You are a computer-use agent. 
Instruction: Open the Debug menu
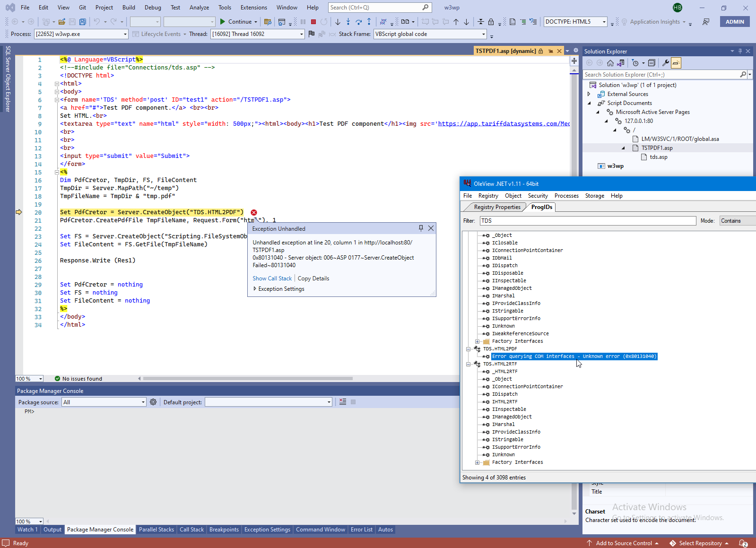(x=152, y=8)
